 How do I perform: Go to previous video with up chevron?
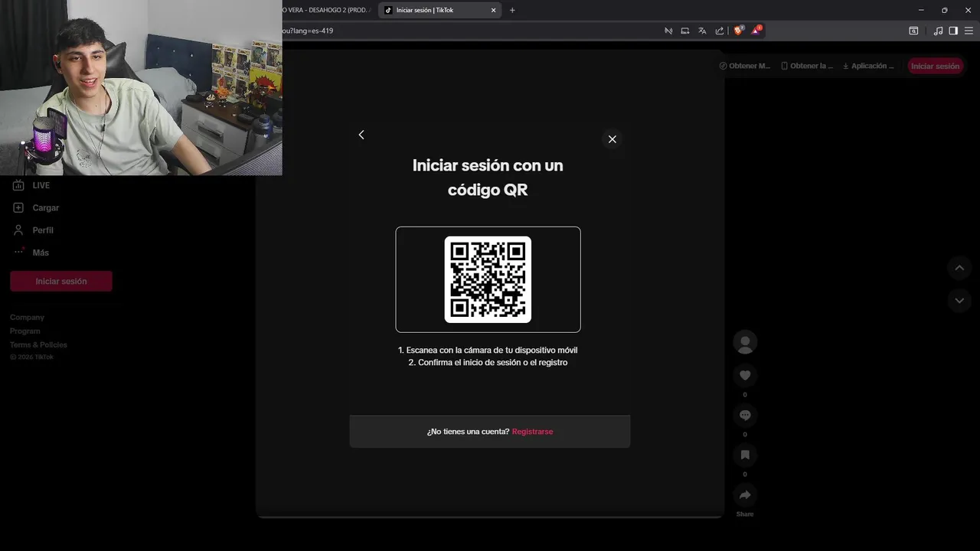[959, 268]
